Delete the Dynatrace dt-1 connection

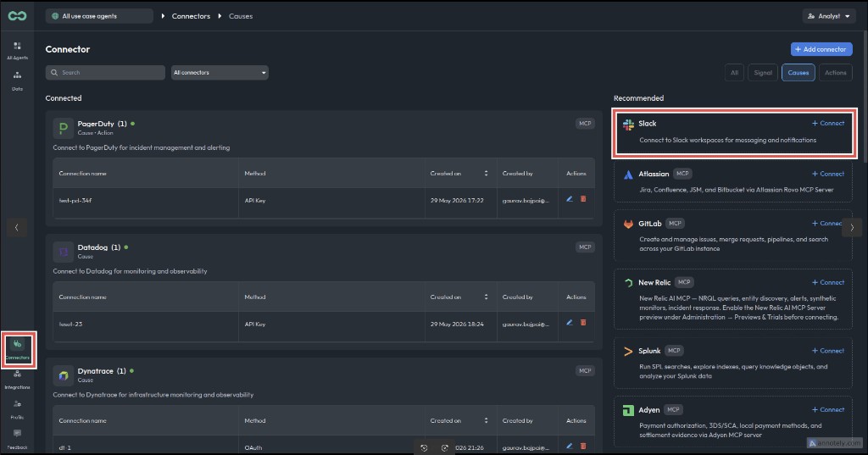coord(583,446)
